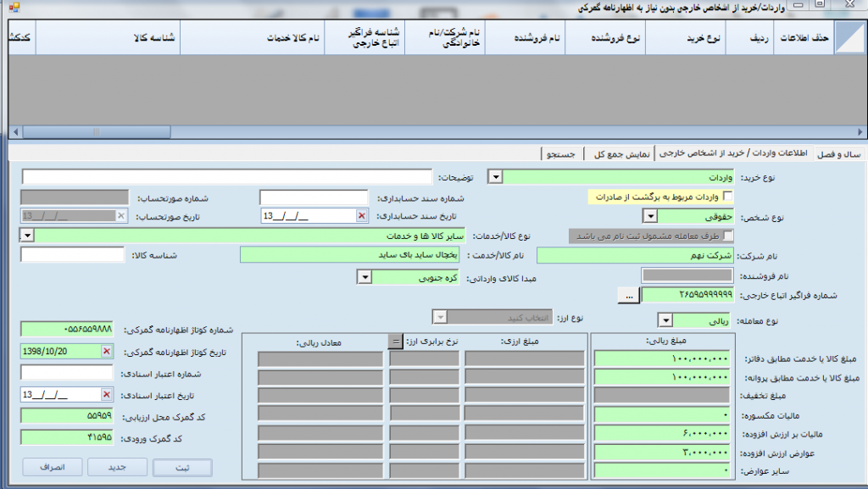The height and width of the screenshot is (489, 868).
Task: Click the accounting document number field
Action: coord(314,197)
